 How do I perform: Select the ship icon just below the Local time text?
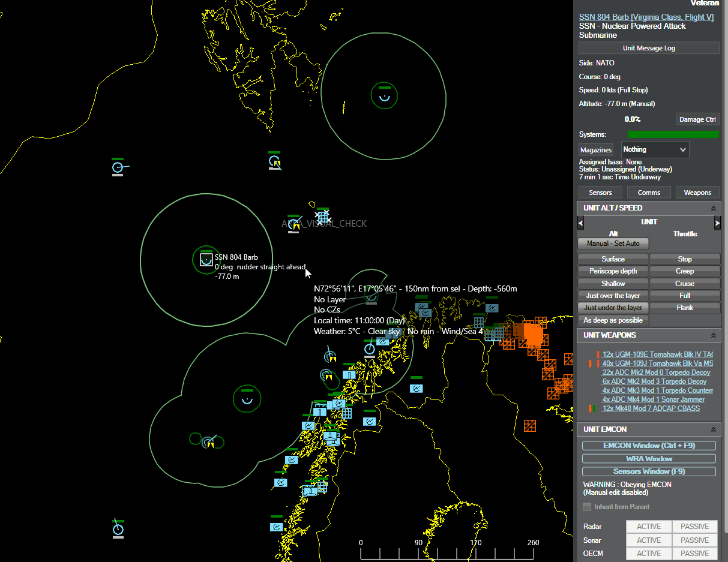[370, 348]
